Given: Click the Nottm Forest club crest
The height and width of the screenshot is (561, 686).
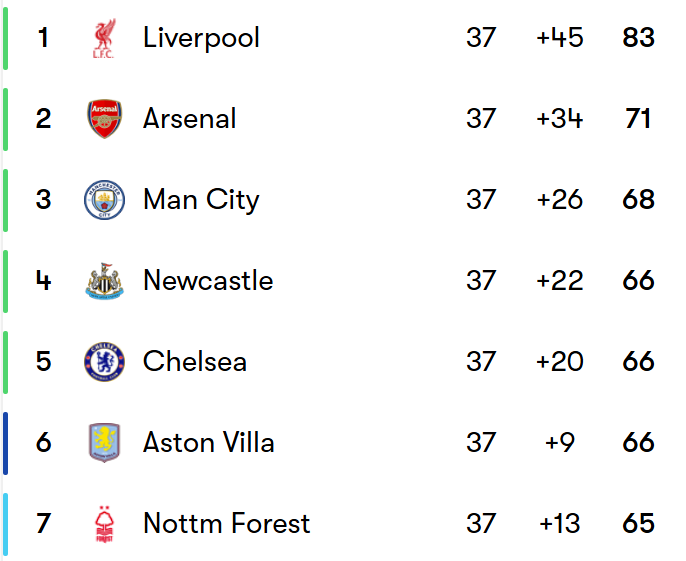Looking at the screenshot, I should click(x=103, y=524).
